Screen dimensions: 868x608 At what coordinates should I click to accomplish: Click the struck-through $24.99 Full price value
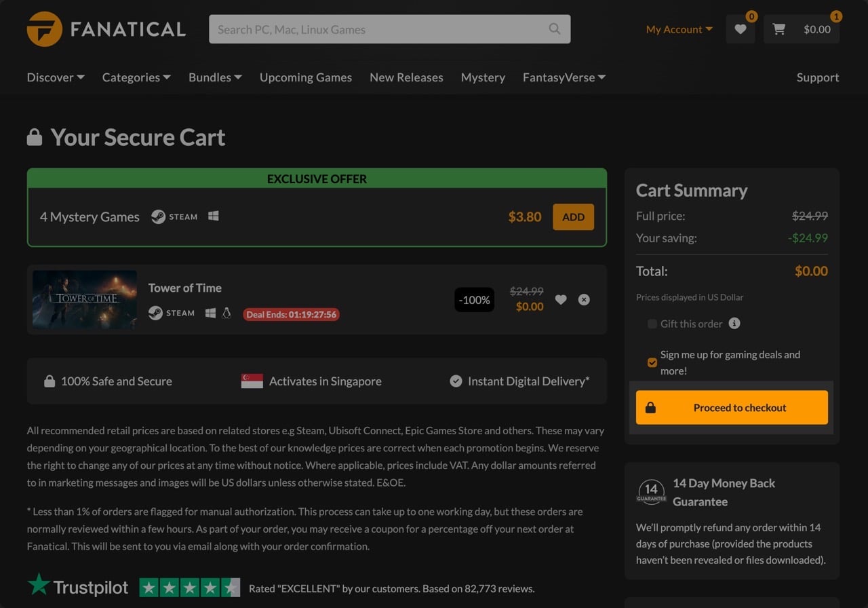(x=810, y=216)
